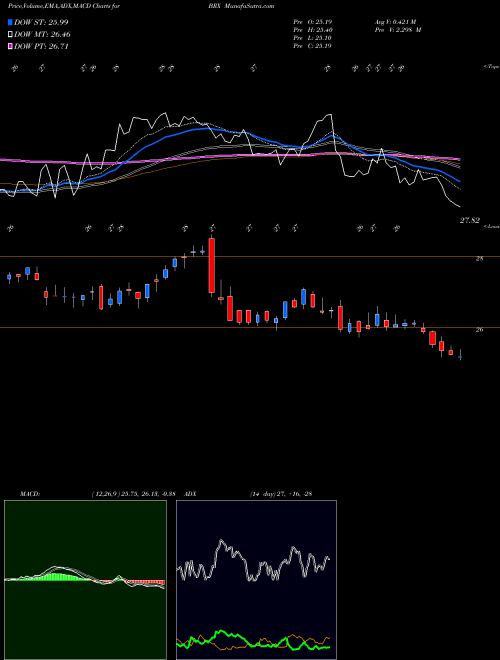Screen dimensions: 500x660
Task: Click the 'Avg V: 0.421 M' volume text
Action: point(395,22)
